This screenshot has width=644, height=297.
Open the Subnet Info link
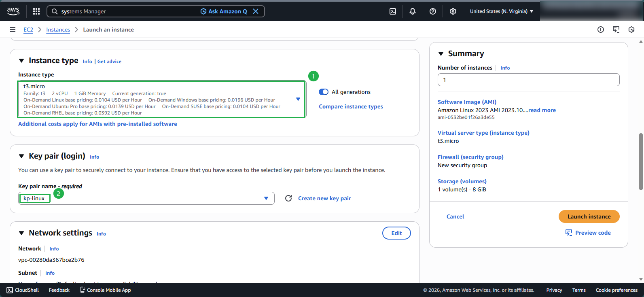point(50,273)
